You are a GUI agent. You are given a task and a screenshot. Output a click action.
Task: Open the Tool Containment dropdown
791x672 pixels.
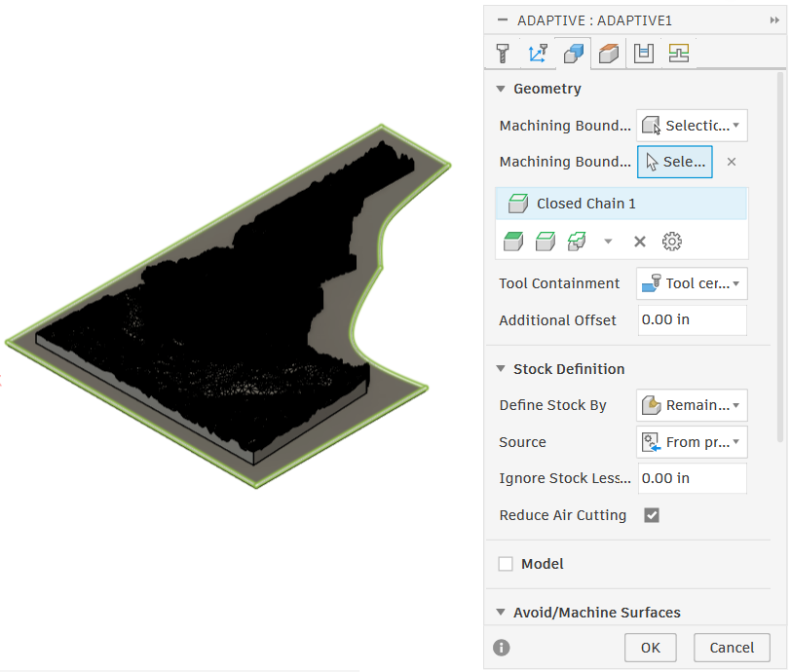[x=692, y=283]
